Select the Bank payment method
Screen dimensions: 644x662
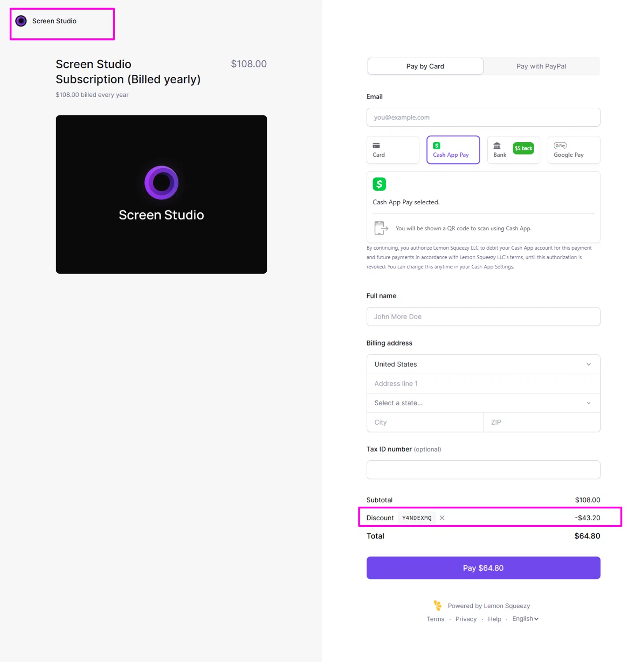tap(513, 150)
